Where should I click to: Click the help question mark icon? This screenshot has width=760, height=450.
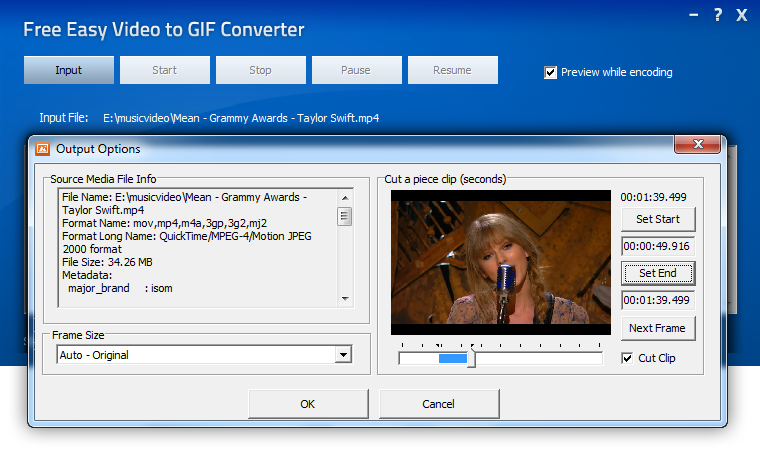pos(718,15)
